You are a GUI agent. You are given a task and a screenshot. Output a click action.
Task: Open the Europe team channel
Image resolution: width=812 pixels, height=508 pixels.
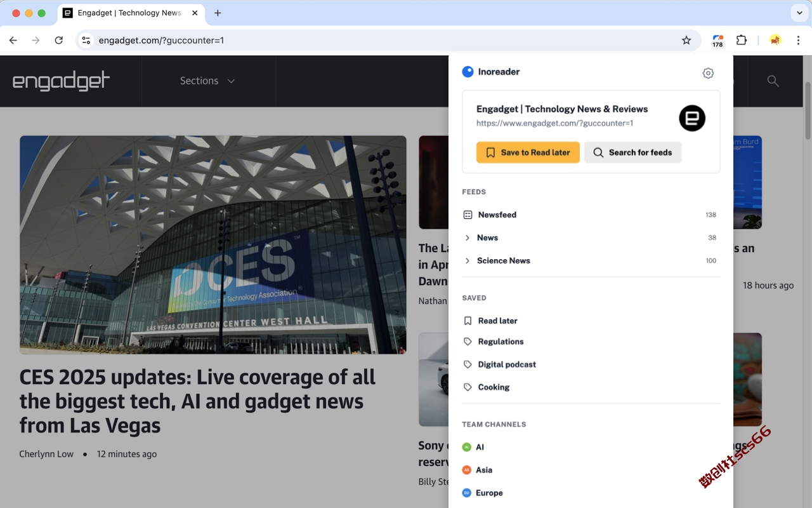pyautogui.click(x=489, y=493)
